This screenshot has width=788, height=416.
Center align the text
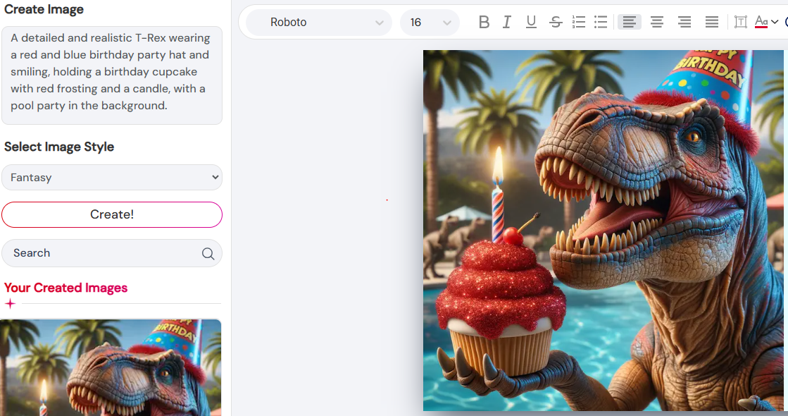tap(657, 22)
